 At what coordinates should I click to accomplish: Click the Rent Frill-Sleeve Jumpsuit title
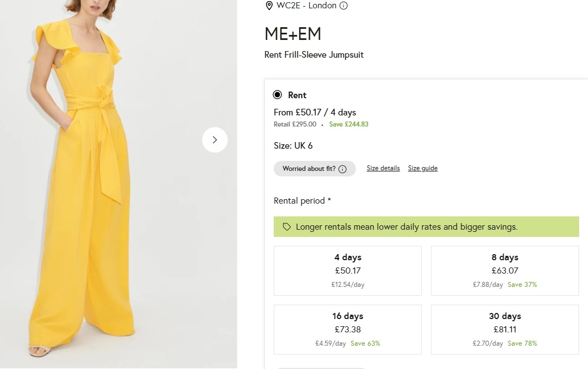click(314, 54)
